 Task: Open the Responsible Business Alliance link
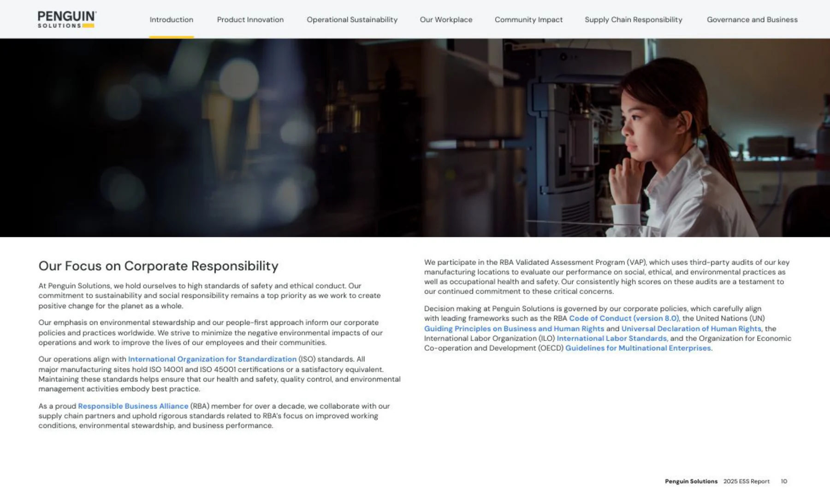tap(133, 406)
